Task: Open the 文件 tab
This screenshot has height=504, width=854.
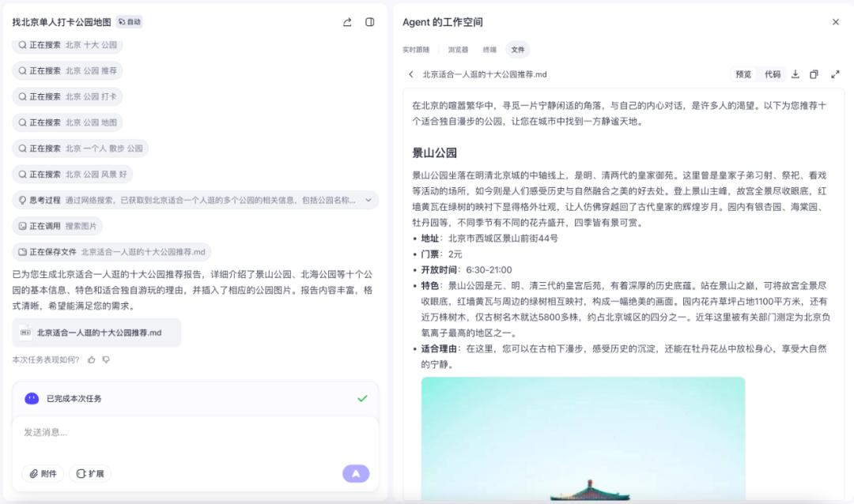Action: [517, 49]
